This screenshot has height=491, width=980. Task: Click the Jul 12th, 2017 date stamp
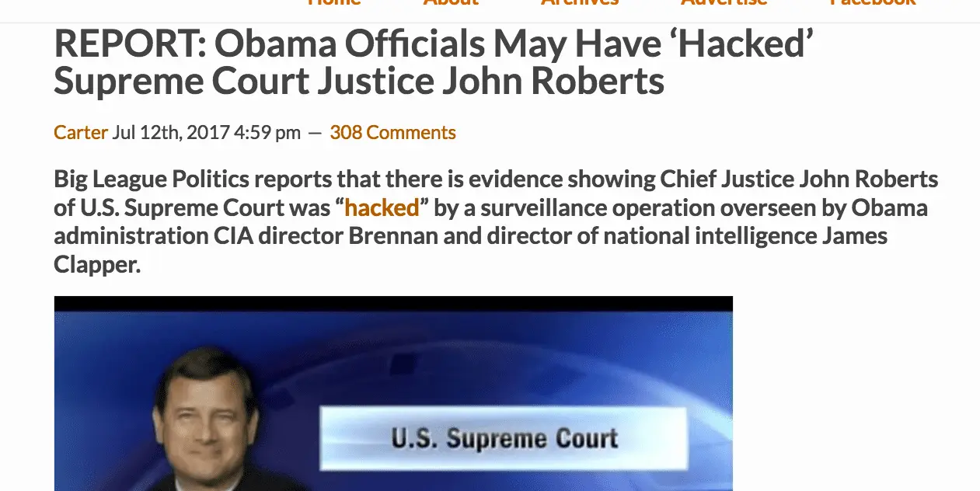click(206, 133)
